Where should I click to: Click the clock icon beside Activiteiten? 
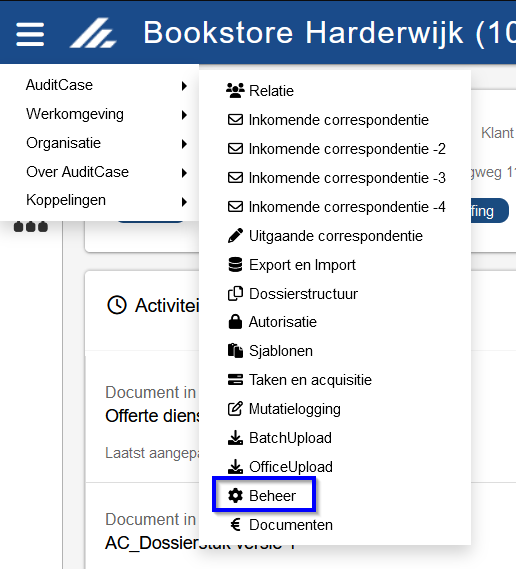117,305
